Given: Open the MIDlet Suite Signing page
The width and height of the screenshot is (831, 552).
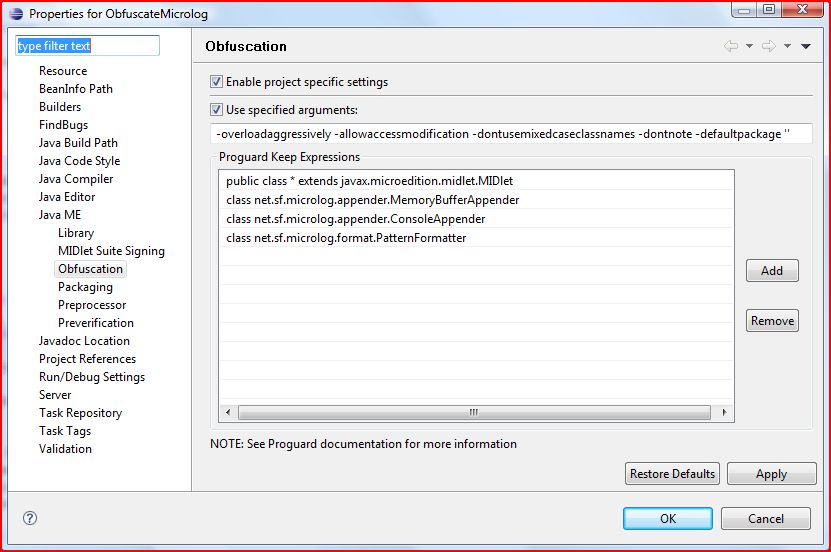Looking at the screenshot, I should (x=111, y=251).
